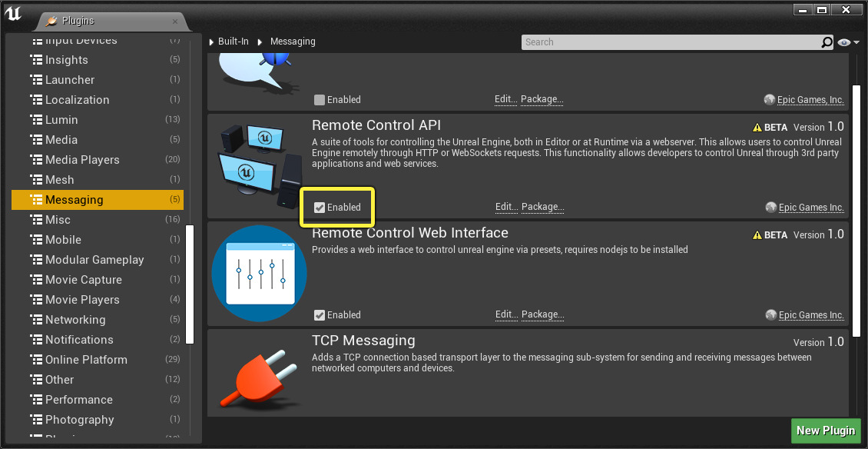
Task: Click the Built-In breadcrumb arrow
Action: (213, 42)
